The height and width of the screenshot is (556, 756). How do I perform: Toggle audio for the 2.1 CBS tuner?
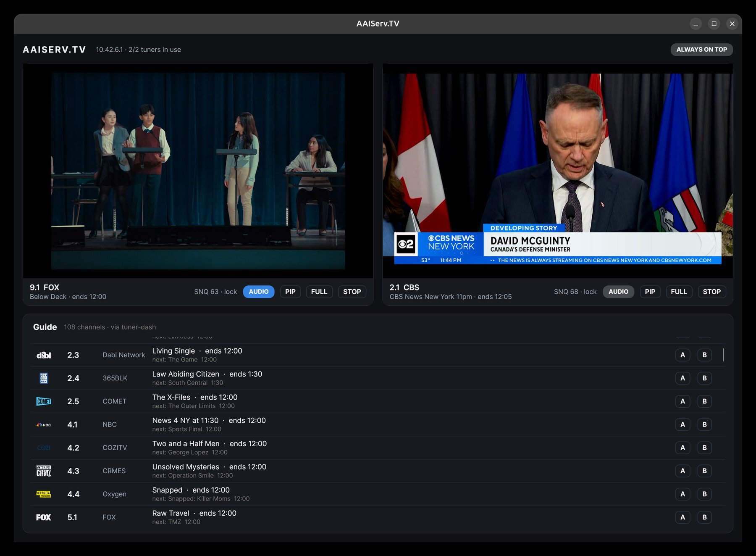coord(618,292)
